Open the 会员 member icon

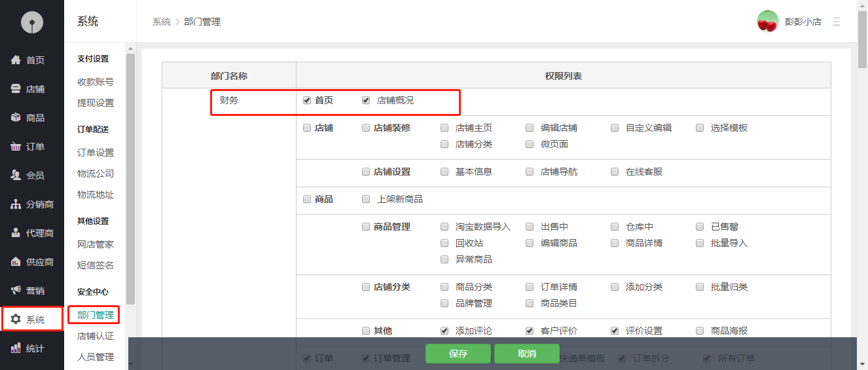(x=16, y=176)
